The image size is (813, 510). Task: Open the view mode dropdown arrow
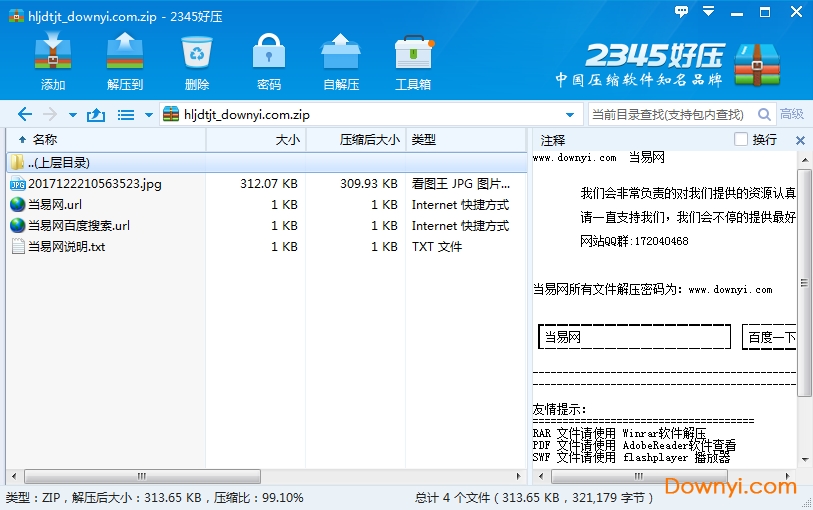tap(149, 115)
